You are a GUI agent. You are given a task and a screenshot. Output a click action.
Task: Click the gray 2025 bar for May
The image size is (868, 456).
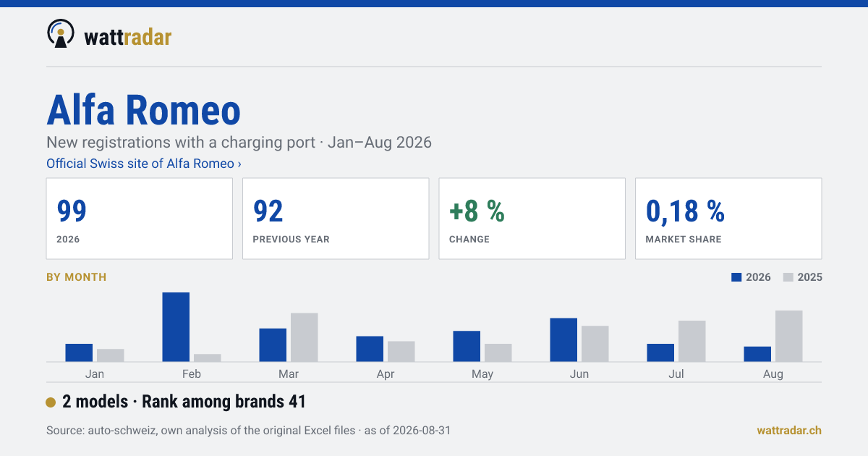coord(498,352)
